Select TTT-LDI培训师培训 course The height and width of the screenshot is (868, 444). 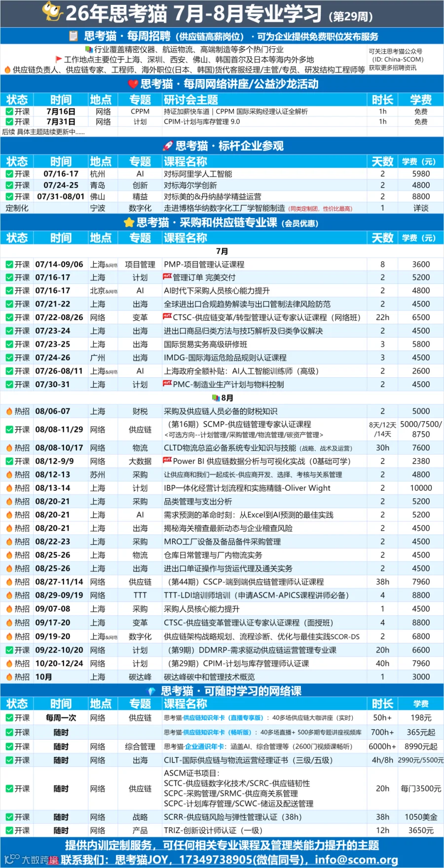click(257, 595)
